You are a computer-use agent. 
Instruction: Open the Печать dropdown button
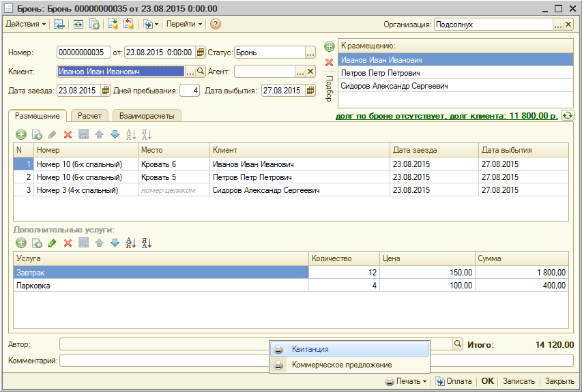point(406,381)
